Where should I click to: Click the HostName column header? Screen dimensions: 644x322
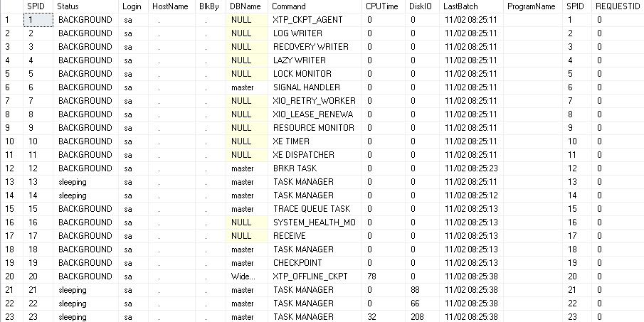click(x=170, y=6)
